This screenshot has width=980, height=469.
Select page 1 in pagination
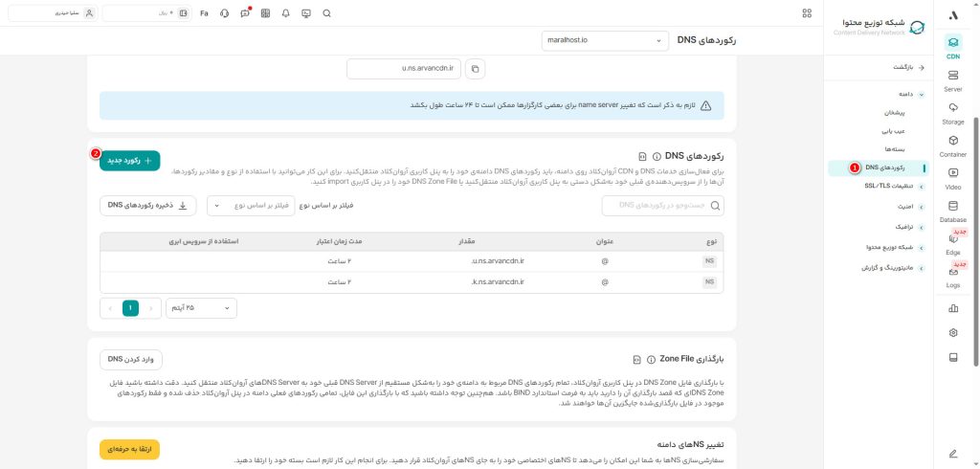point(130,307)
